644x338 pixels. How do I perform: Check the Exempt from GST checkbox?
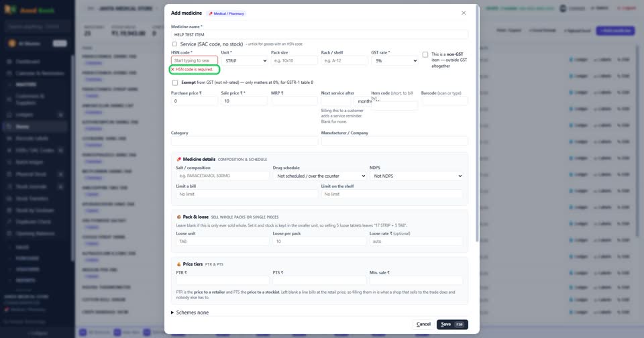click(x=175, y=82)
